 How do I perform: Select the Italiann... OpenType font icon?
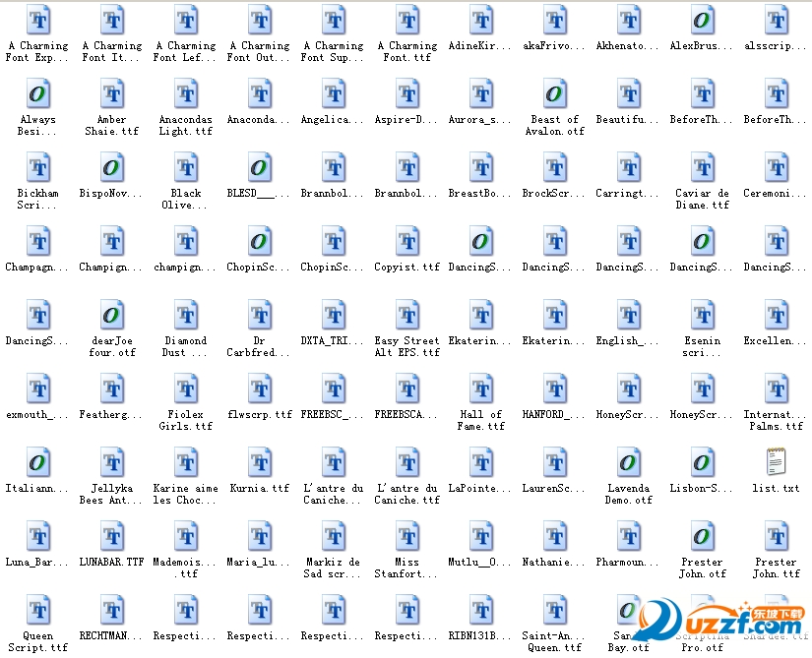(x=38, y=462)
